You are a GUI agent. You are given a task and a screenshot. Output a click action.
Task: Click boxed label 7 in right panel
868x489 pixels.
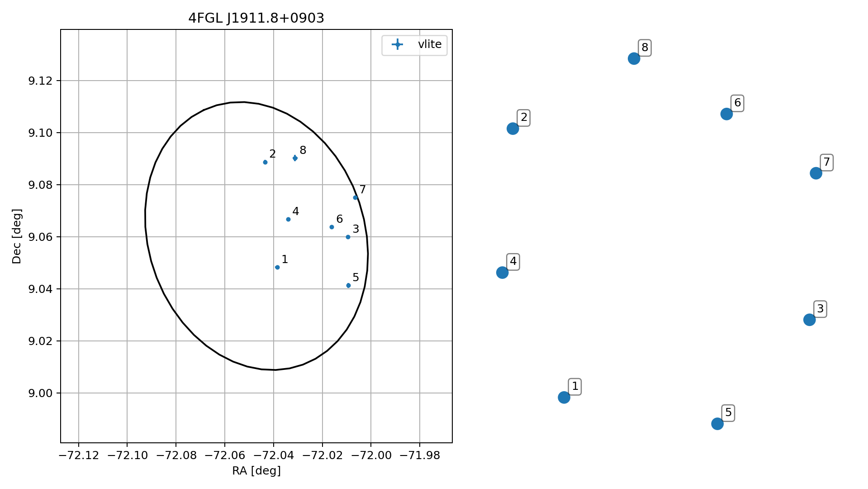(827, 163)
